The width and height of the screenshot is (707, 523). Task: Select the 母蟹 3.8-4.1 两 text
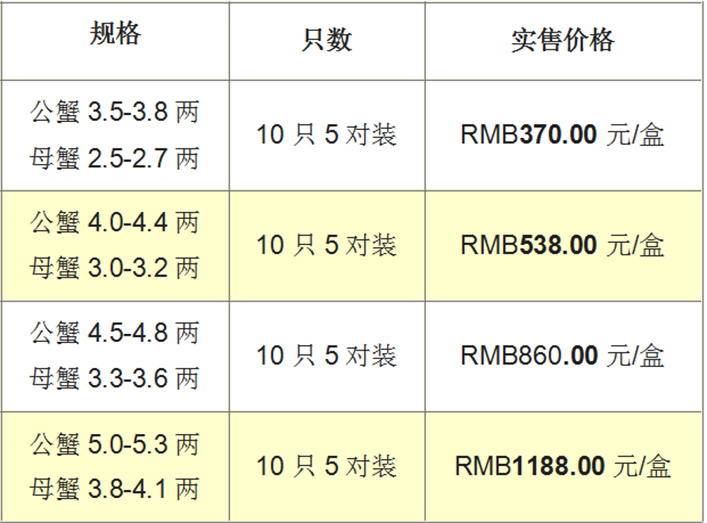pyautogui.click(x=115, y=489)
